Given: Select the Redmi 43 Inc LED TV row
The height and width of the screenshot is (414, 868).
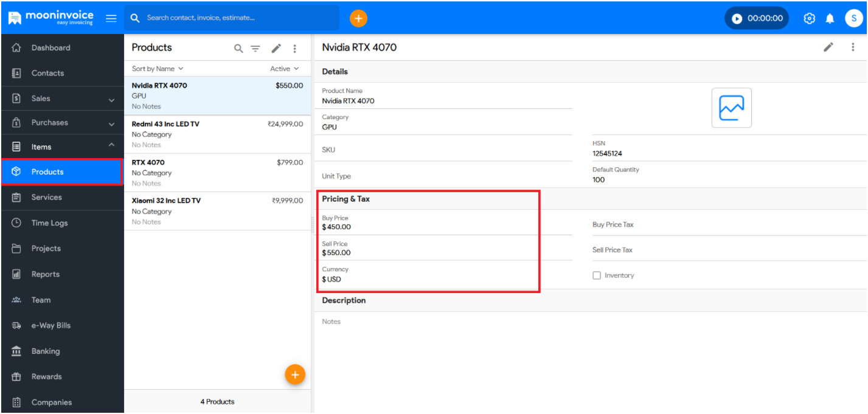Looking at the screenshot, I should click(x=217, y=134).
